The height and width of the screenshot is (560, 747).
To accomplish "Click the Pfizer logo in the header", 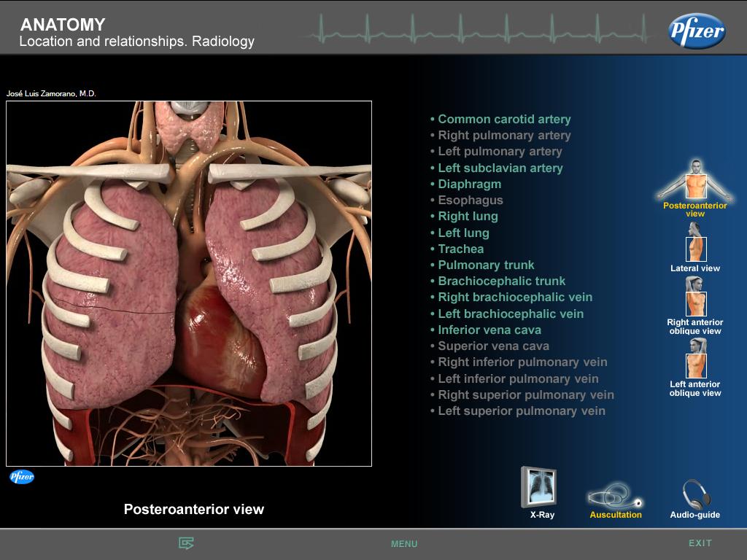I will 697,31.
